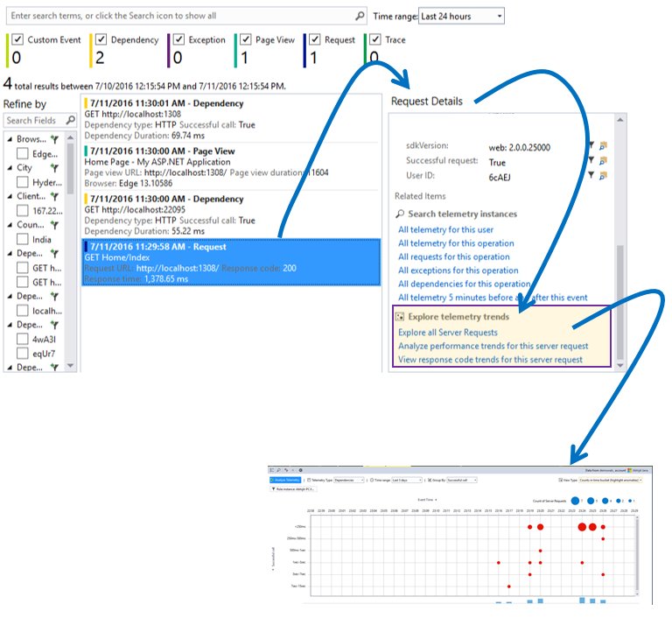
Task: Click the magnifier icon in the main search box
Action: [x=360, y=16]
